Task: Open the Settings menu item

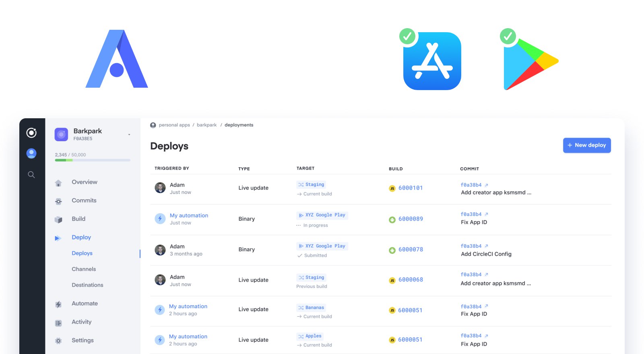Action: point(83,340)
